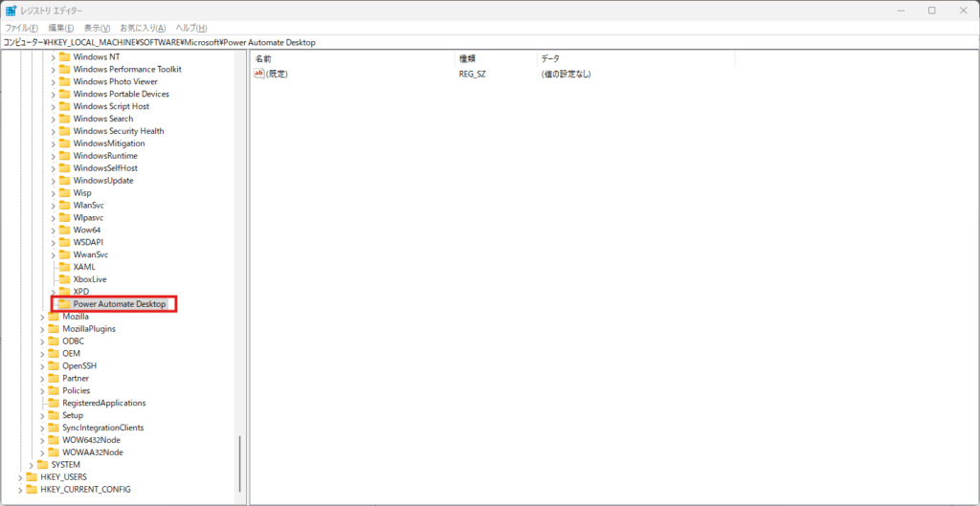980x506 pixels.
Task: Expand the WOW6432Node key
Action: pos(42,440)
